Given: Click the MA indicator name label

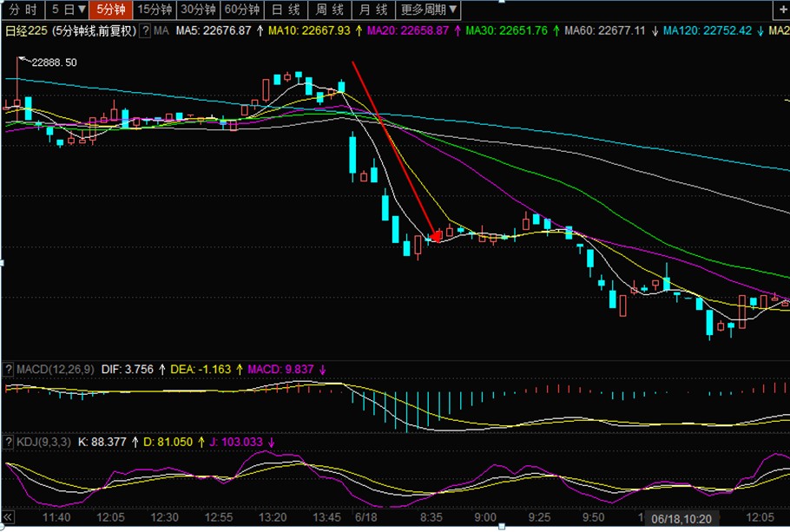Looking at the screenshot, I should tap(161, 30).
